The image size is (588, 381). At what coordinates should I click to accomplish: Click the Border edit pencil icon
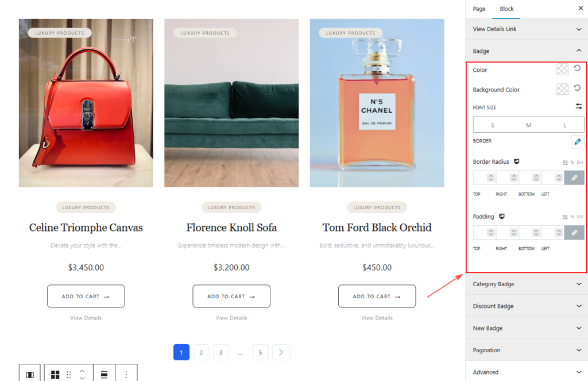click(x=578, y=142)
